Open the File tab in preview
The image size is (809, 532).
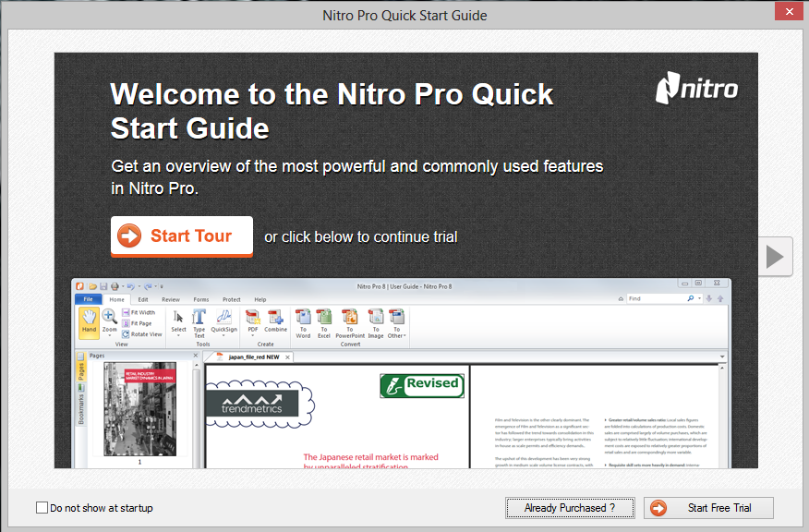tap(89, 299)
